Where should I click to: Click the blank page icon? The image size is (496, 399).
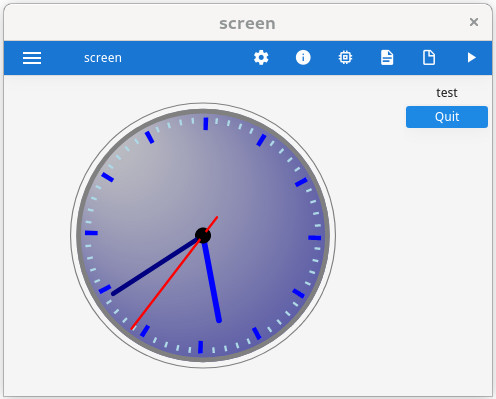[429, 58]
